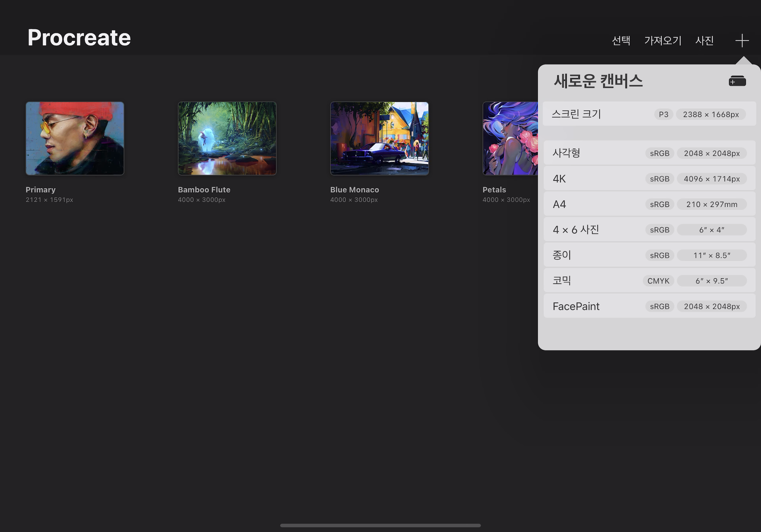
Task: Open Bamboo Flute artwork thumbnail
Action: pyautogui.click(x=227, y=138)
